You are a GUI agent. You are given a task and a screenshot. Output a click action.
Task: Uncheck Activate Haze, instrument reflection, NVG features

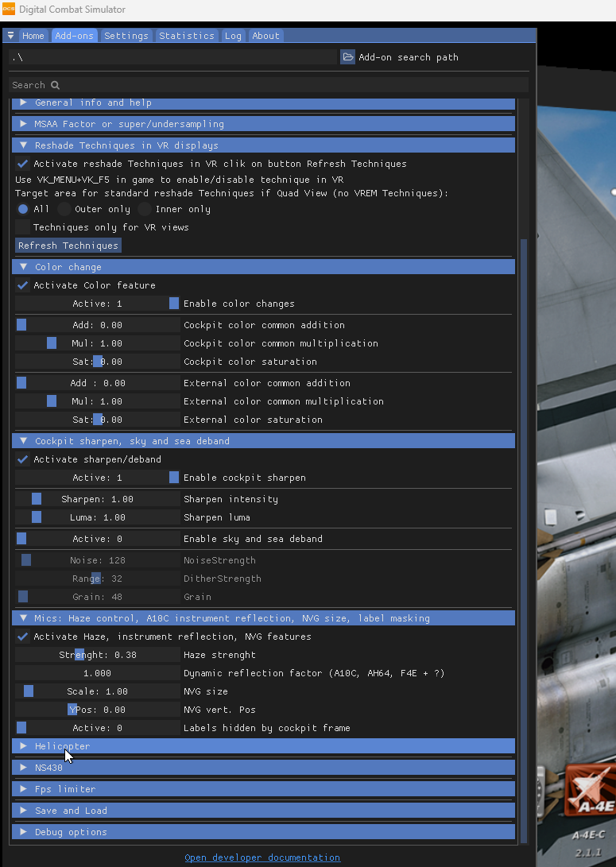point(23,637)
